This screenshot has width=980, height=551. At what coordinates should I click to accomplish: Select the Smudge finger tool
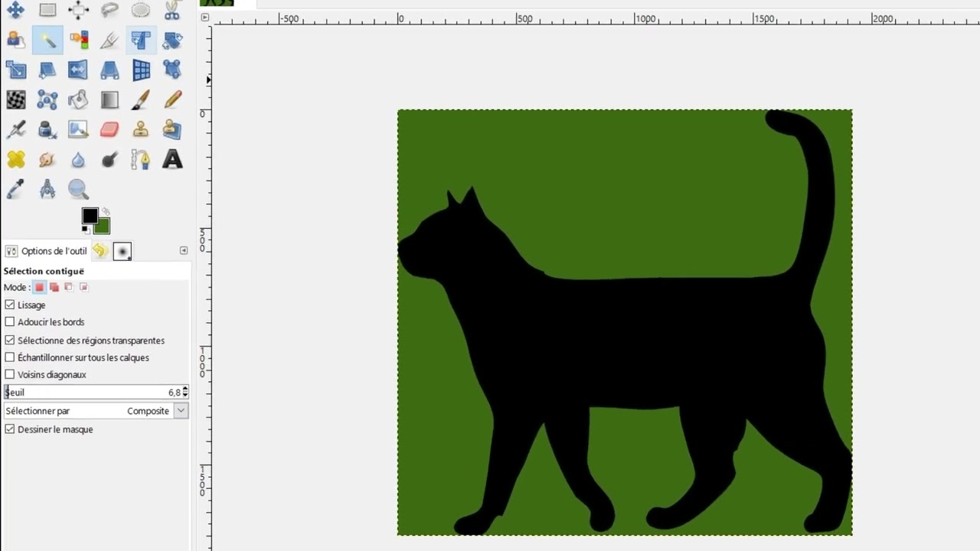point(47,159)
